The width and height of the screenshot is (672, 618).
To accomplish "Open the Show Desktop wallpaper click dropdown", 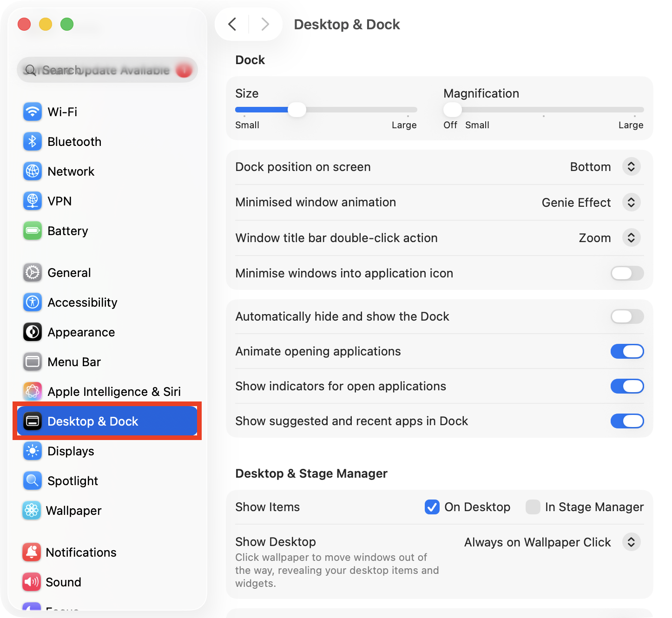I will point(631,542).
